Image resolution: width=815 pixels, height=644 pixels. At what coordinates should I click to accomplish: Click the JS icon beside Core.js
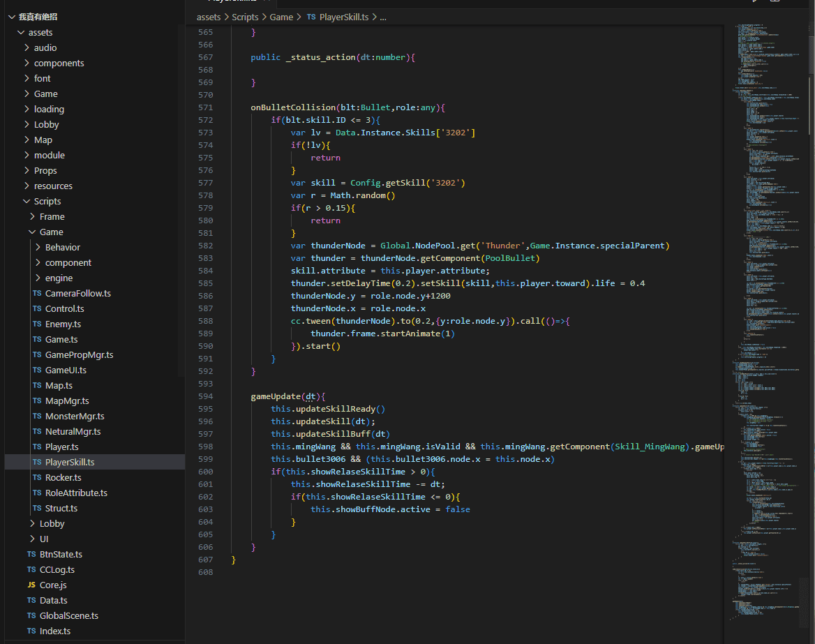click(x=31, y=585)
